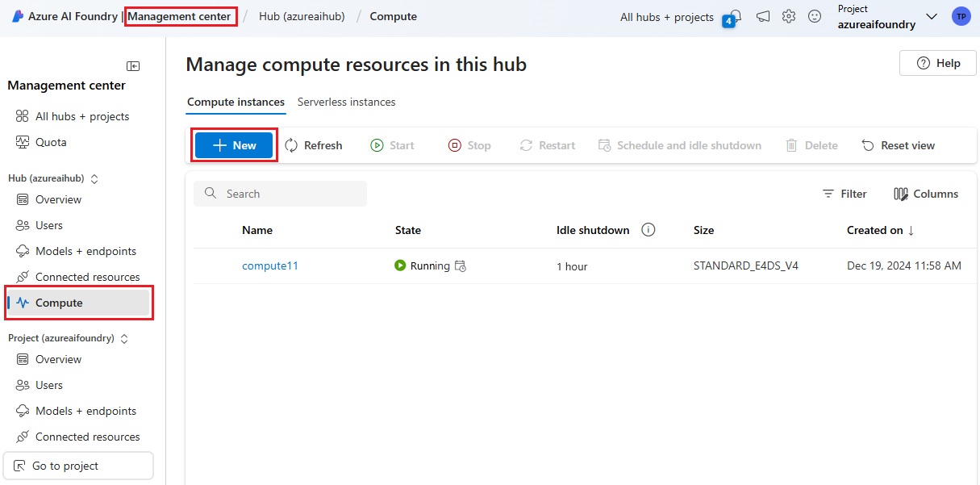
Task: Click the magnifier icon in Search box
Action: pyautogui.click(x=211, y=194)
